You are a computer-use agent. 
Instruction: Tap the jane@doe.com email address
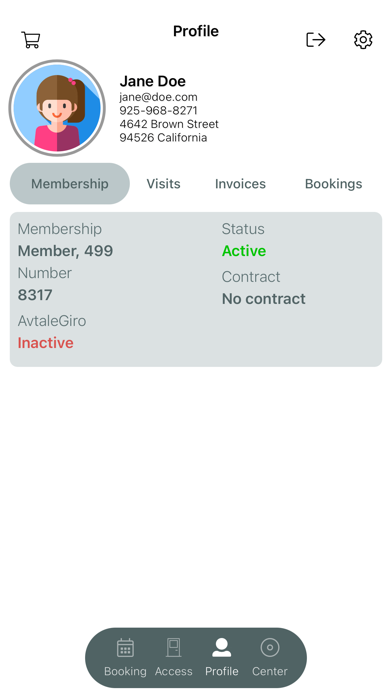click(x=158, y=97)
